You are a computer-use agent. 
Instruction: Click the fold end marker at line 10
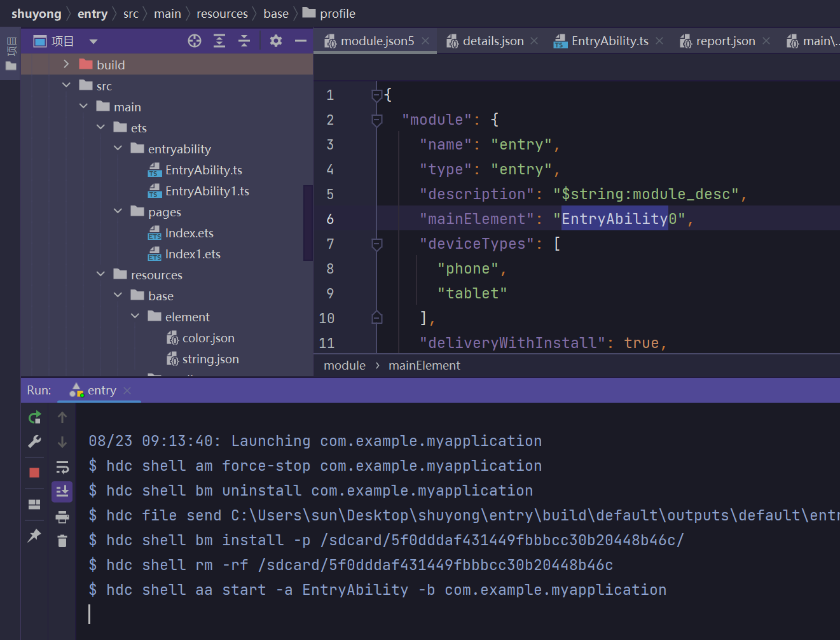pyautogui.click(x=376, y=317)
